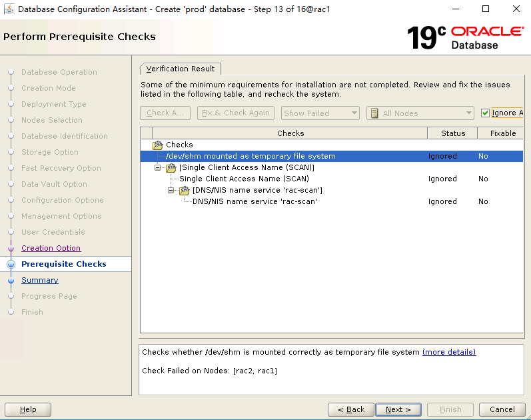This screenshot has height=420, width=531.
Task: Select the DNS/NIS name service 'rac-scan' check row
Action: (332, 202)
